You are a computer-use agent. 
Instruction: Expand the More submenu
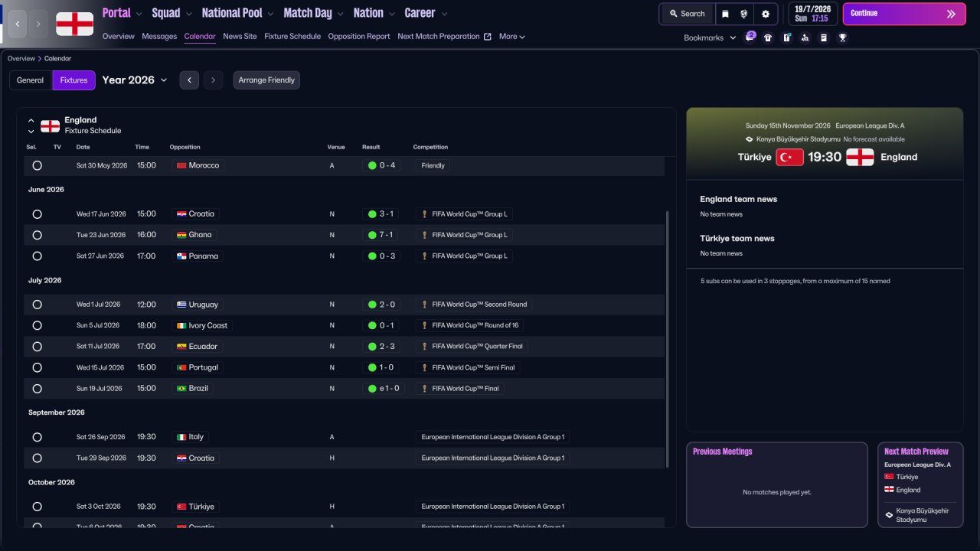coord(512,37)
